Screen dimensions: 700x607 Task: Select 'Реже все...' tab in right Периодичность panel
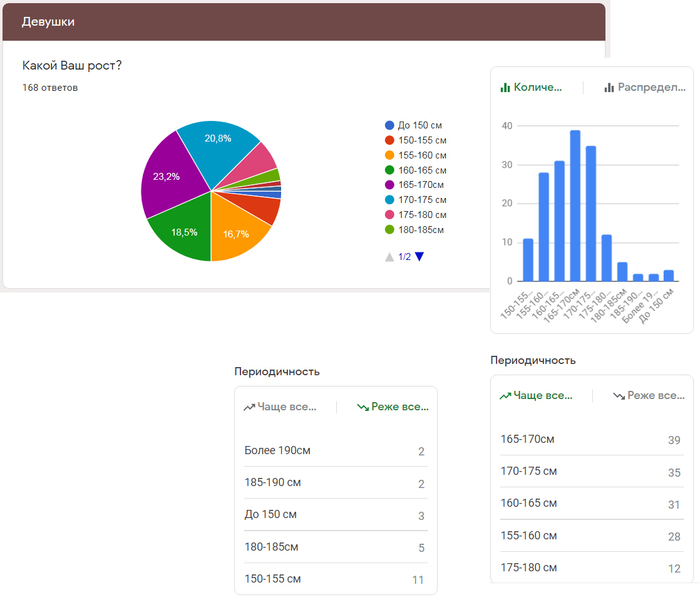point(649,395)
